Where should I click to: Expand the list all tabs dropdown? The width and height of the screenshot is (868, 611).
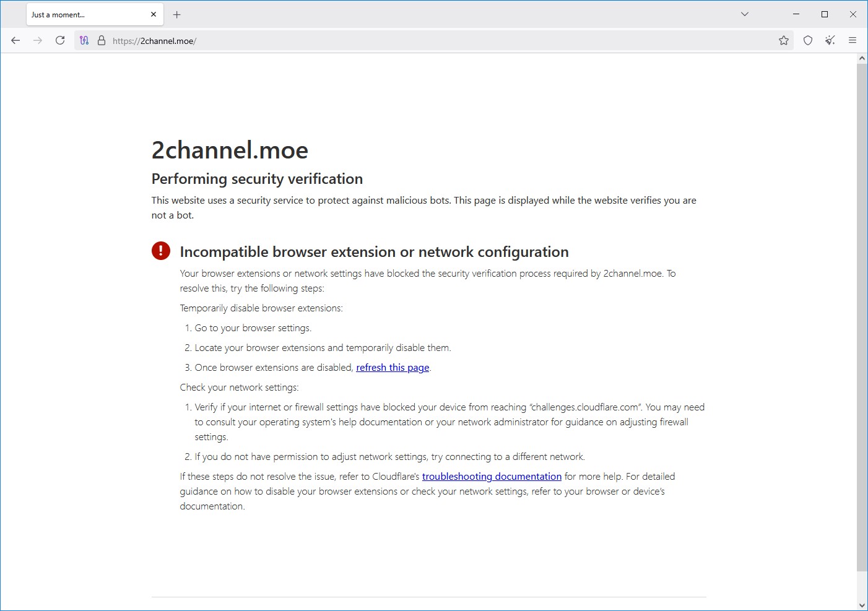[x=745, y=14]
